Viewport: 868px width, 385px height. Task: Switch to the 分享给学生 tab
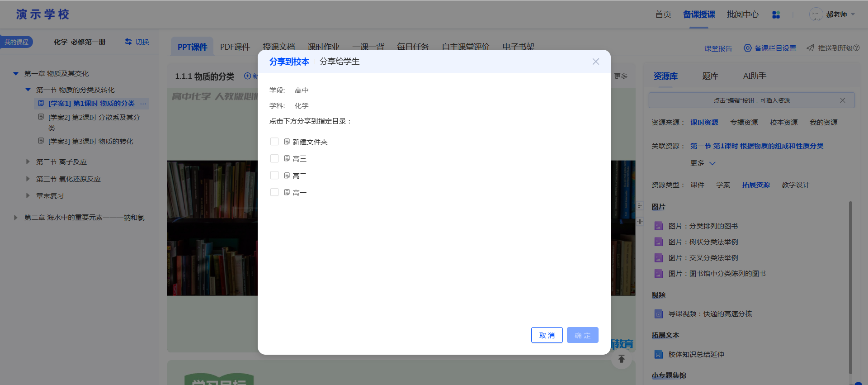340,62
